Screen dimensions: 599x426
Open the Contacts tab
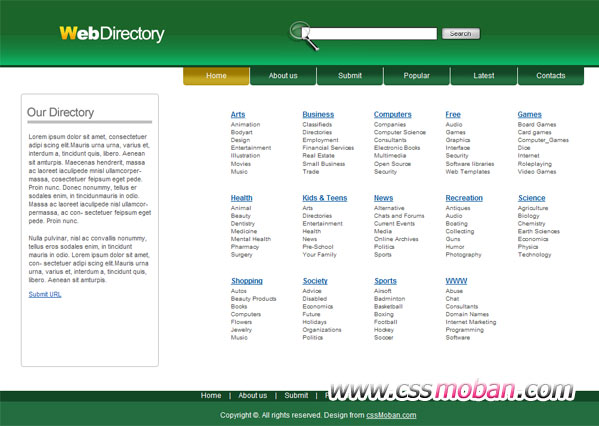[x=551, y=76]
